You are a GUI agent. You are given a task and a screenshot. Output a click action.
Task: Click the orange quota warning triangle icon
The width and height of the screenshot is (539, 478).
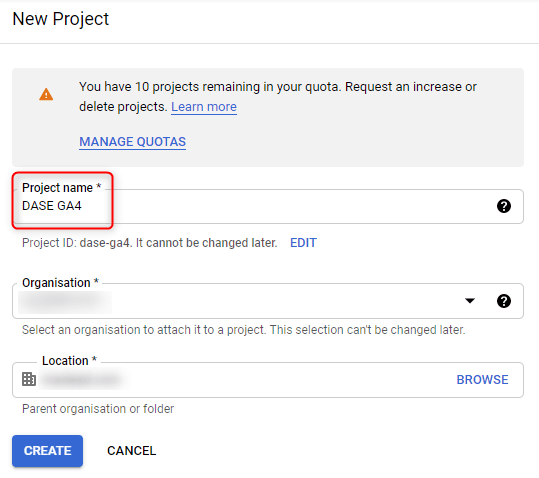(x=46, y=94)
